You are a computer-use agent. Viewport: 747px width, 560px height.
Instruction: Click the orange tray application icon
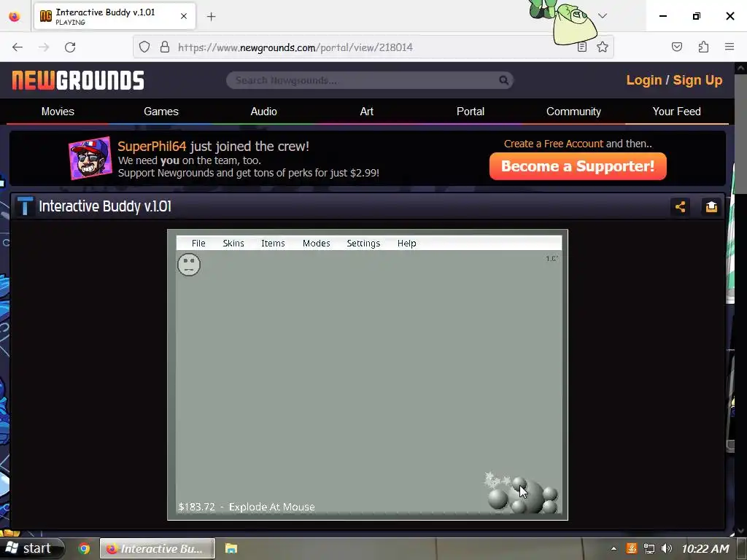[631, 548]
